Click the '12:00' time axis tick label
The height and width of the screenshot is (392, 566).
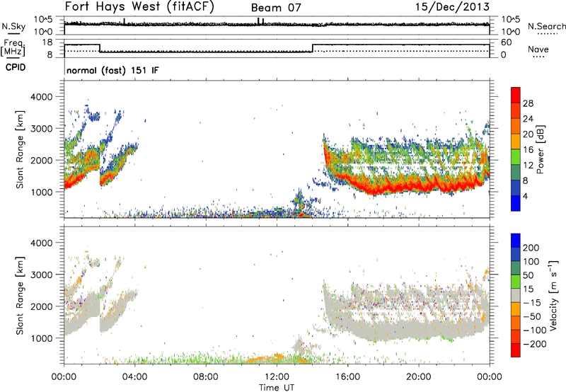277,377
